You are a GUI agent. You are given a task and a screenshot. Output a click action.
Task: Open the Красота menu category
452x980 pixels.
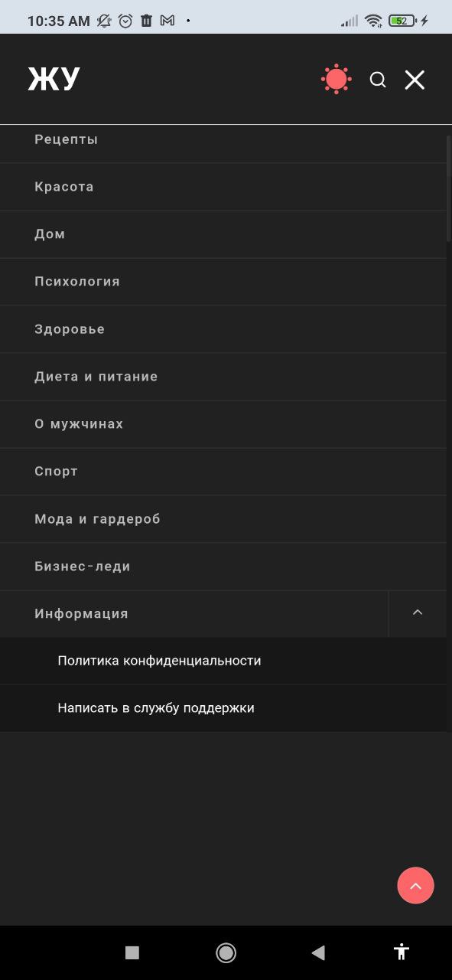point(223,187)
